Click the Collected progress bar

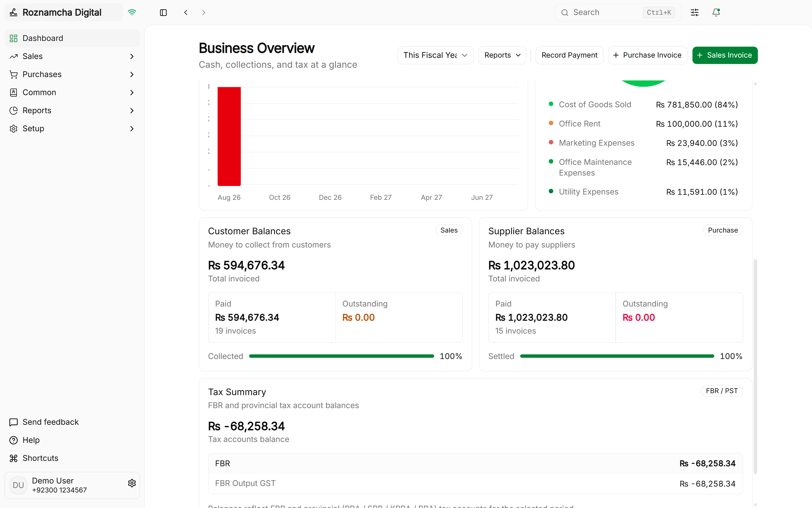pyautogui.click(x=342, y=356)
